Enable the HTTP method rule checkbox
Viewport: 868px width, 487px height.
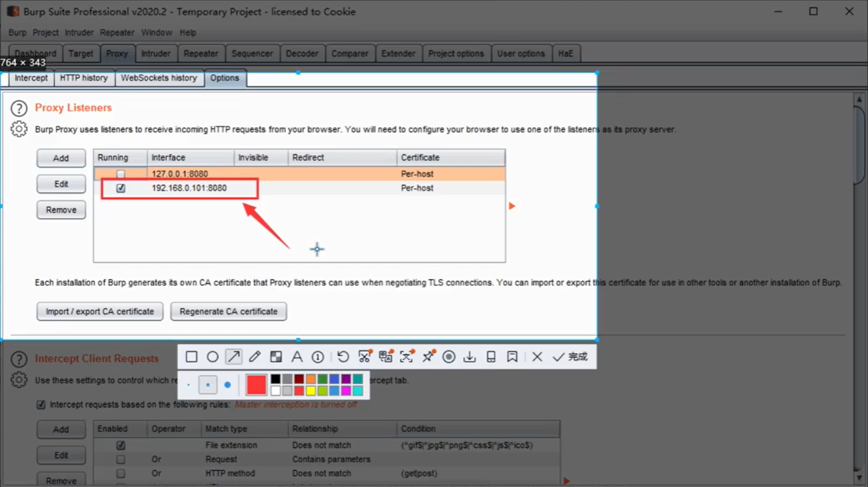121,474
